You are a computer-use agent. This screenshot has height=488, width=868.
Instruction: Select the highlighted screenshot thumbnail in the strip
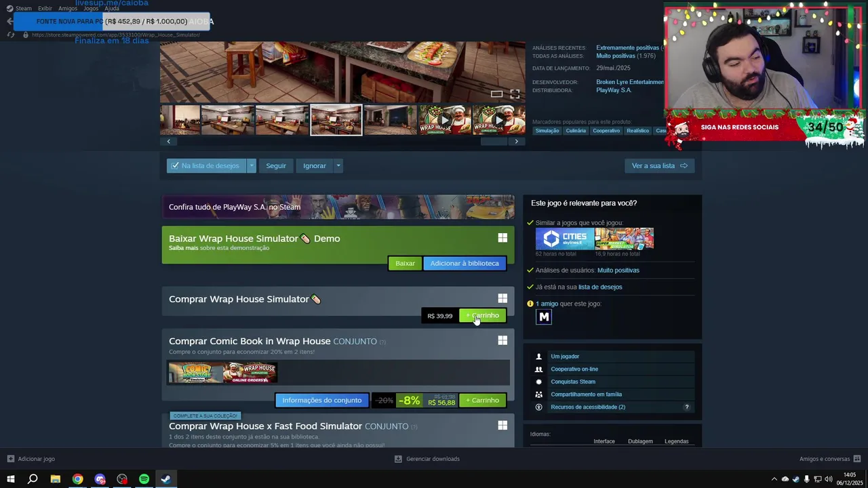click(336, 120)
